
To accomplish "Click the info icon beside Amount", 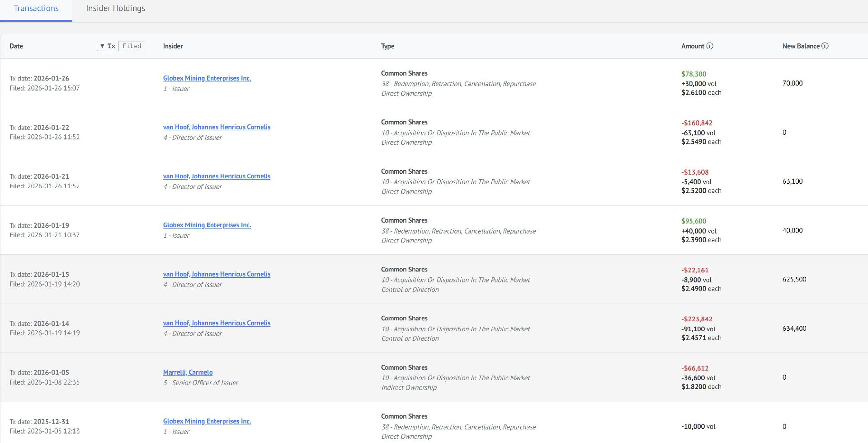I will (x=710, y=46).
